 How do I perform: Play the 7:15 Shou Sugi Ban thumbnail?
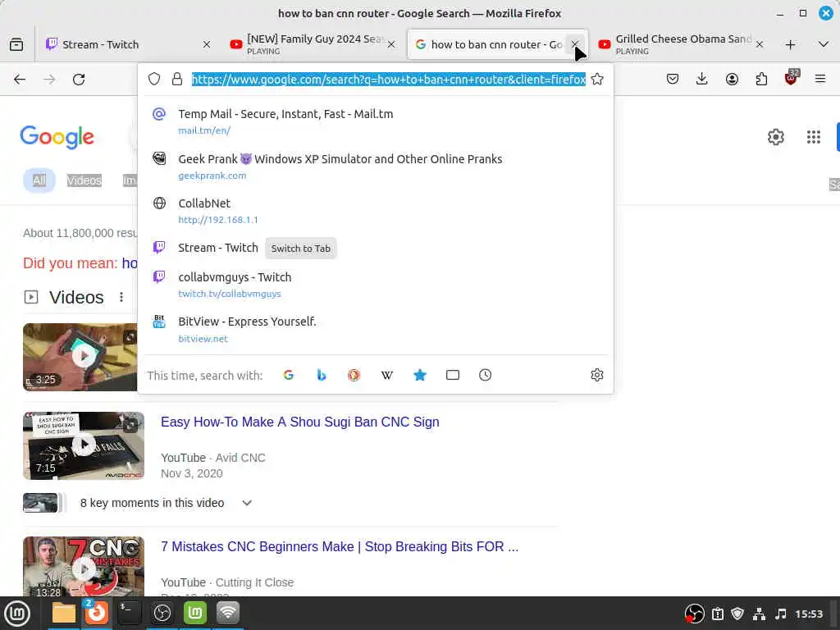(84, 445)
